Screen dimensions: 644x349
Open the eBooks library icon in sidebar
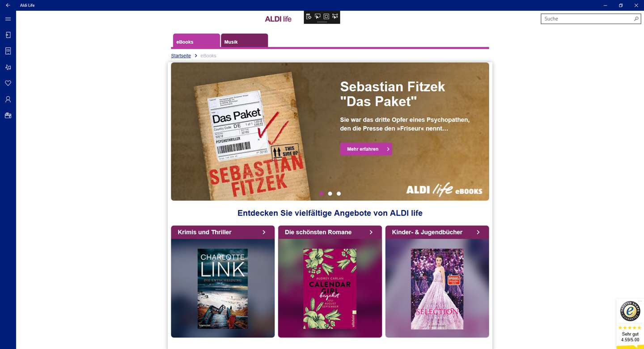tap(8, 51)
